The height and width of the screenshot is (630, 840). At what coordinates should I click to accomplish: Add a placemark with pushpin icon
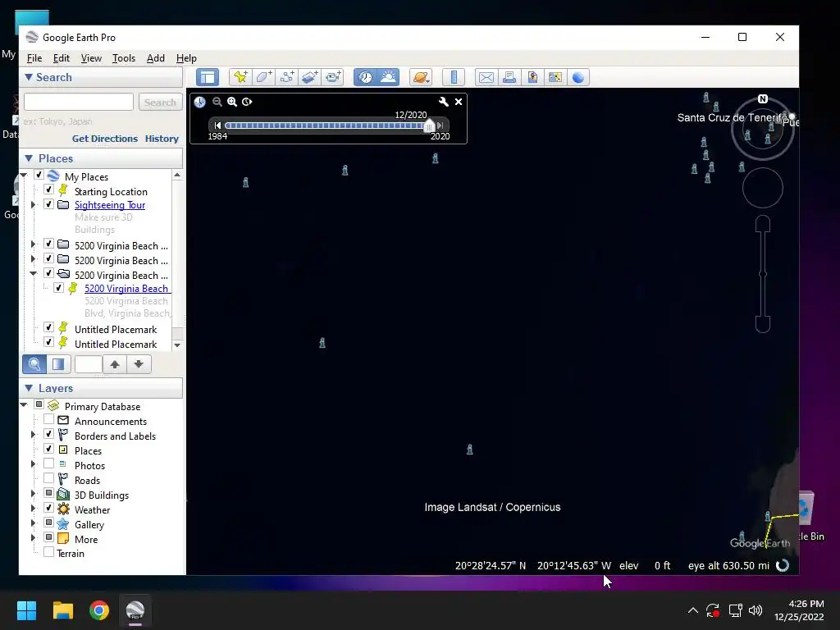pos(240,77)
